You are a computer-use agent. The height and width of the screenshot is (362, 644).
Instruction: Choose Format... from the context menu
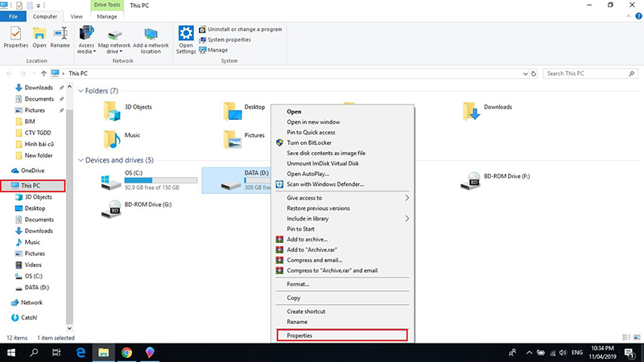(x=298, y=284)
